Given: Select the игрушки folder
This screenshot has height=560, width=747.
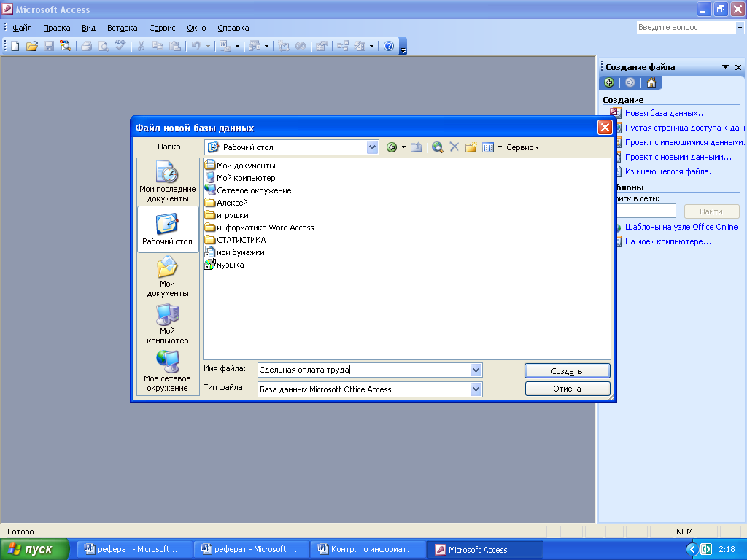Looking at the screenshot, I should [x=227, y=215].
